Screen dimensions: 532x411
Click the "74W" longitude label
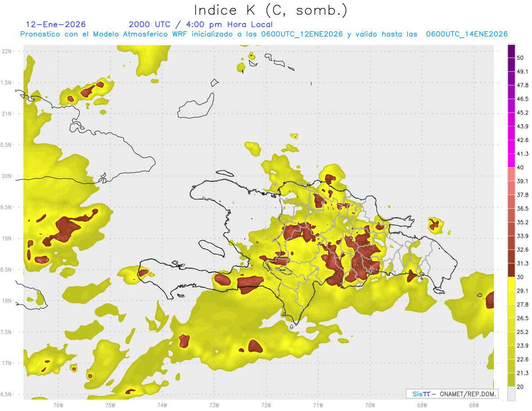pyautogui.click(x=162, y=405)
